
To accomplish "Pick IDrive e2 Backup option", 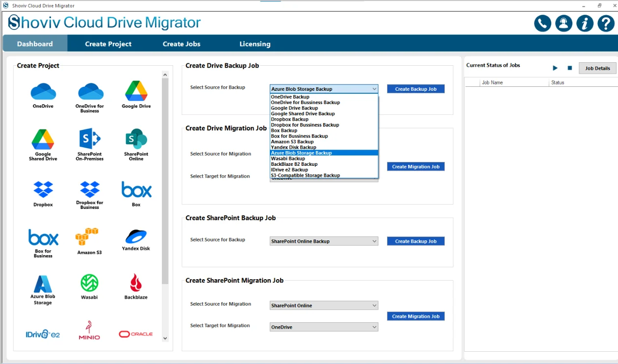I will 324,170.
